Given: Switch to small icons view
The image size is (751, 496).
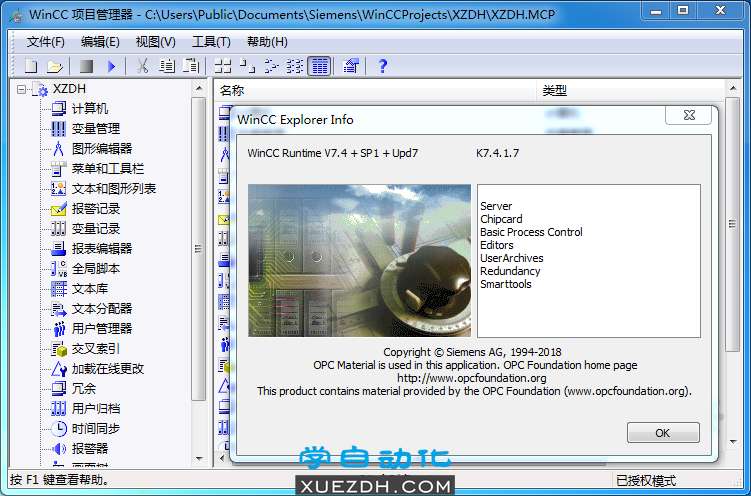Looking at the screenshot, I should pos(247,66).
